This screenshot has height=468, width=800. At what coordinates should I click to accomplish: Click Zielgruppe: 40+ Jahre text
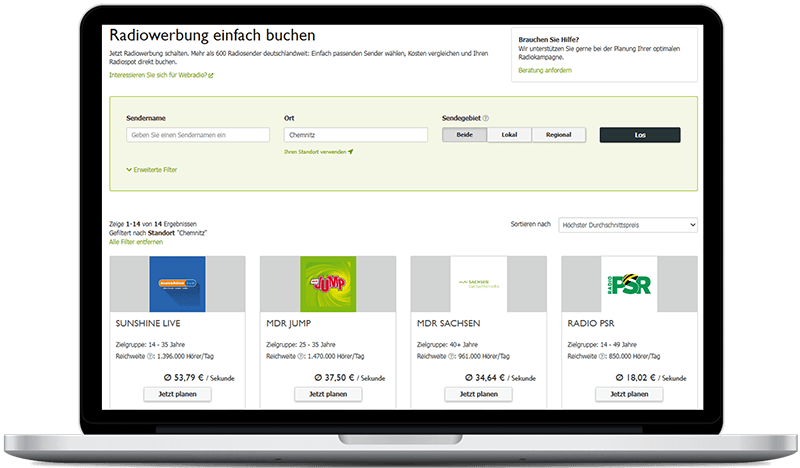[447, 344]
